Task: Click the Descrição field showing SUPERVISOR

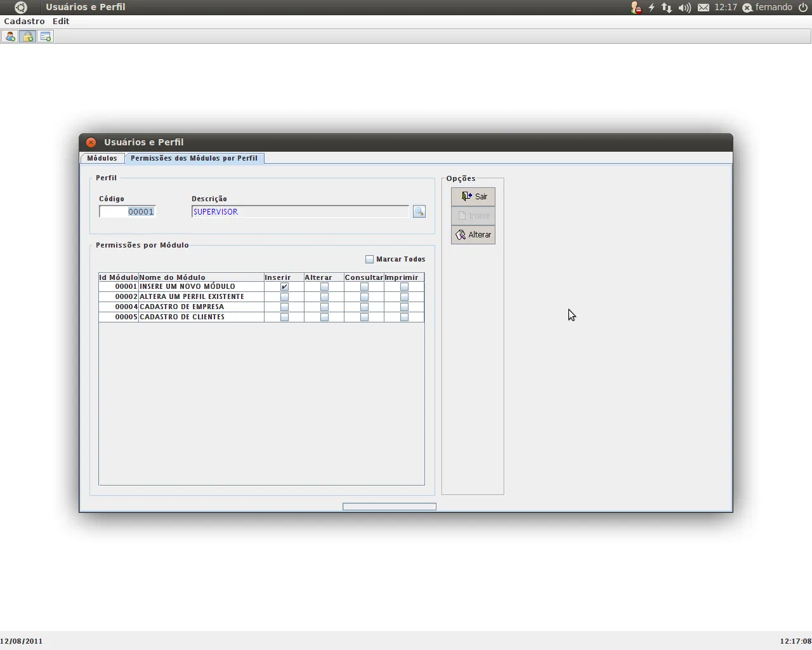Action: tap(300, 211)
